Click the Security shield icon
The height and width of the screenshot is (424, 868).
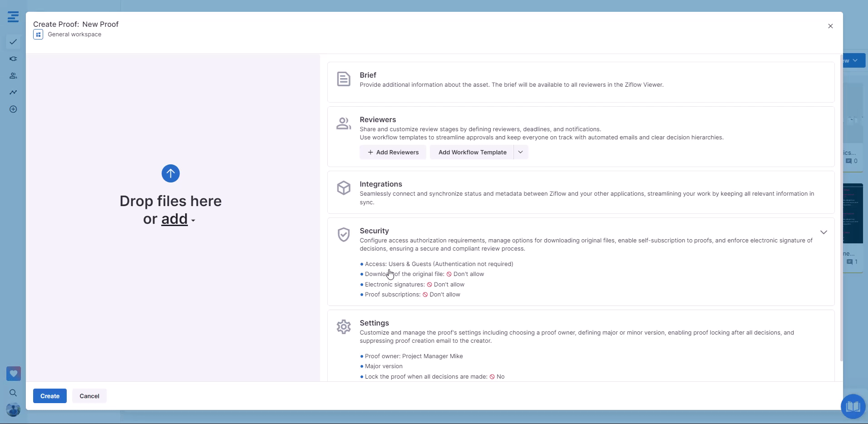click(x=344, y=234)
